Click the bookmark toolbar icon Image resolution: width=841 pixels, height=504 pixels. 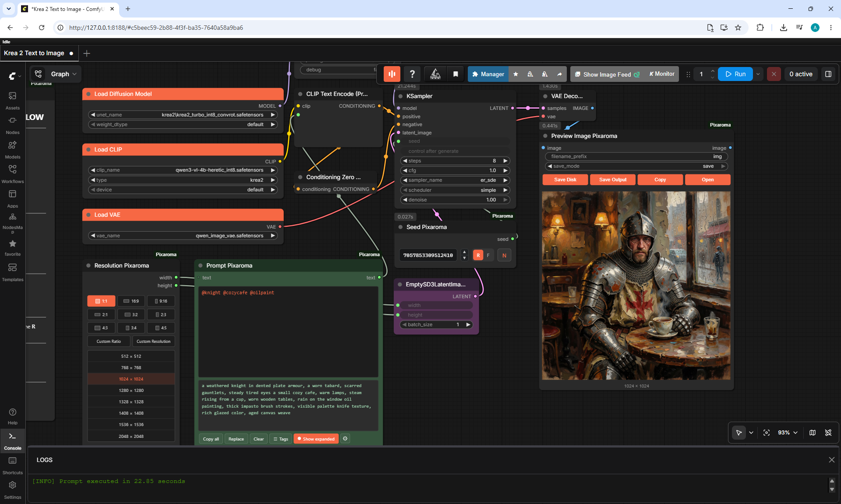(456, 74)
